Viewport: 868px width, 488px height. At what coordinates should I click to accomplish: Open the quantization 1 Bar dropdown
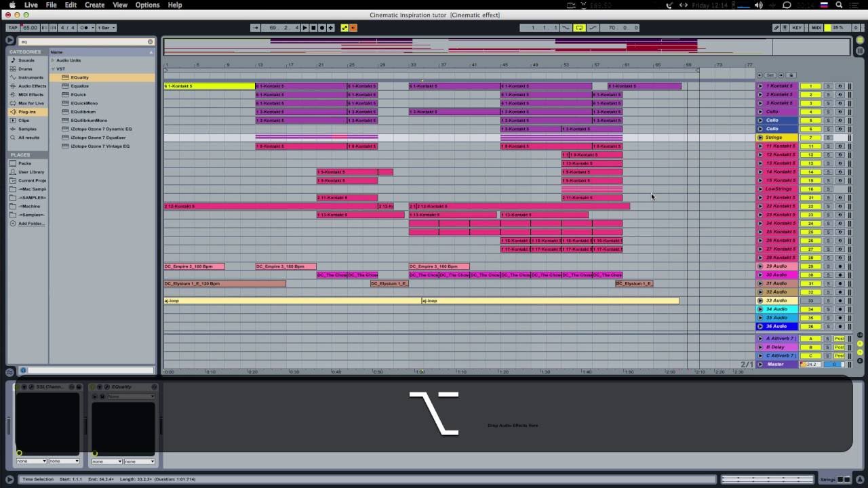[x=106, y=28]
